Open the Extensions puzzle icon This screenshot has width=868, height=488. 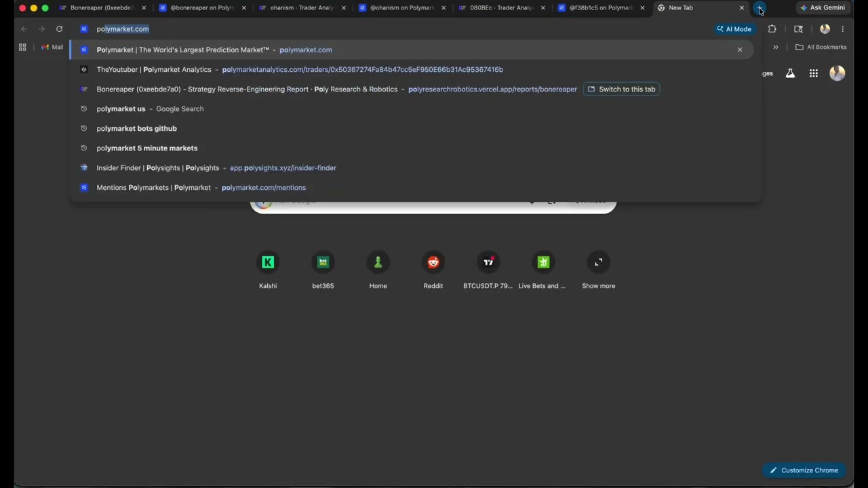tap(772, 29)
